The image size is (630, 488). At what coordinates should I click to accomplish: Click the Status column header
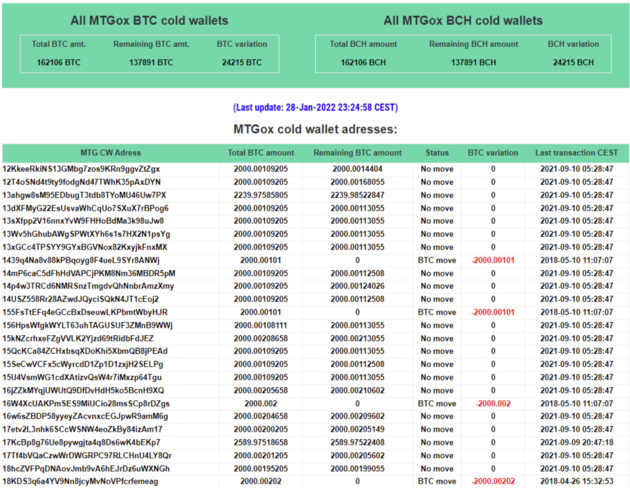click(x=437, y=153)
